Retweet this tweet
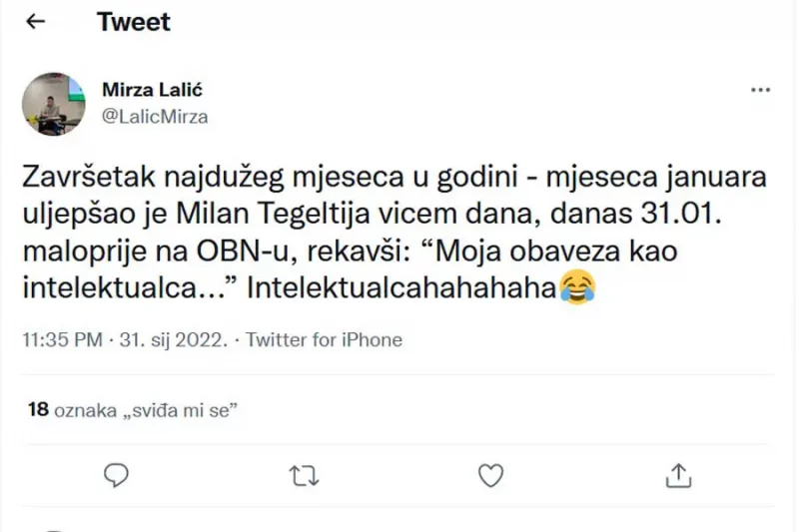Image resolution: width=799 pixels, height=532 pixels. pos(303,475)
